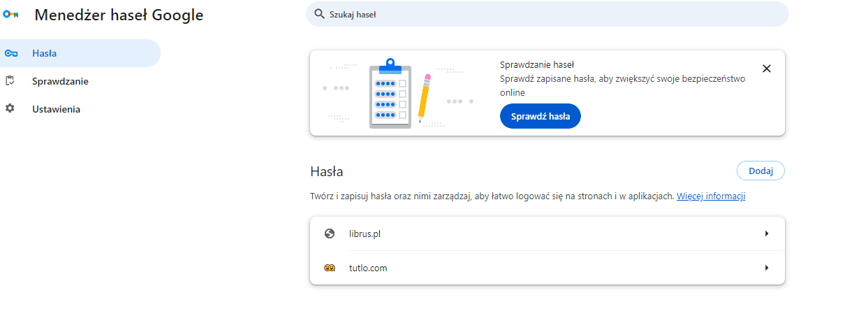Screen dimensions: 868x309
Task: Open the Sprawdzanie sidebar section
Action: [x=79, y=81]
